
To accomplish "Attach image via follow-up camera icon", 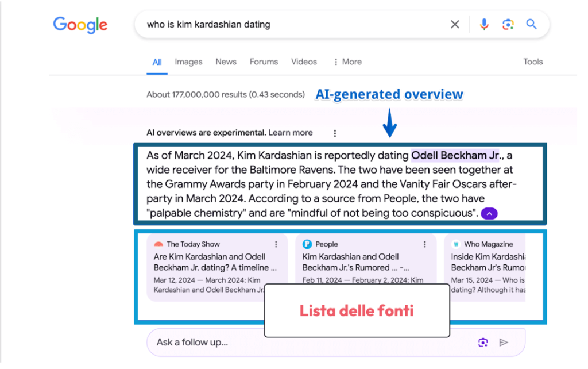I will click(x=483, y=343).
